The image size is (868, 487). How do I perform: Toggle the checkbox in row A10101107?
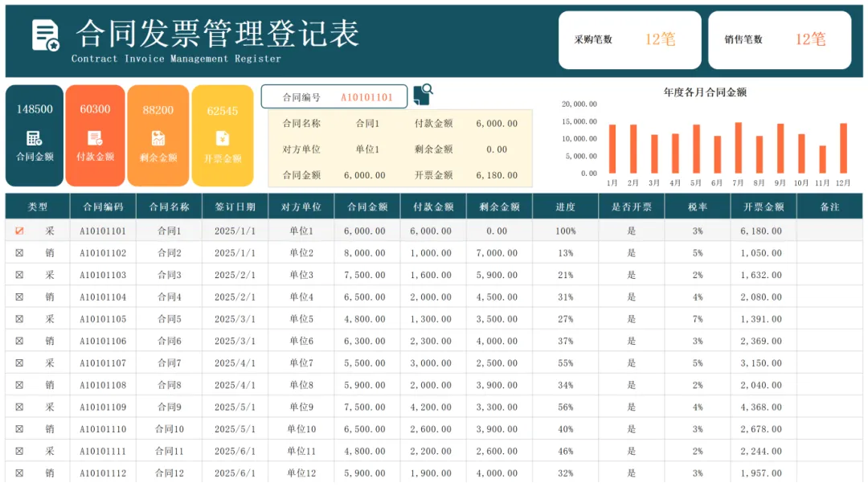point(19,363)
